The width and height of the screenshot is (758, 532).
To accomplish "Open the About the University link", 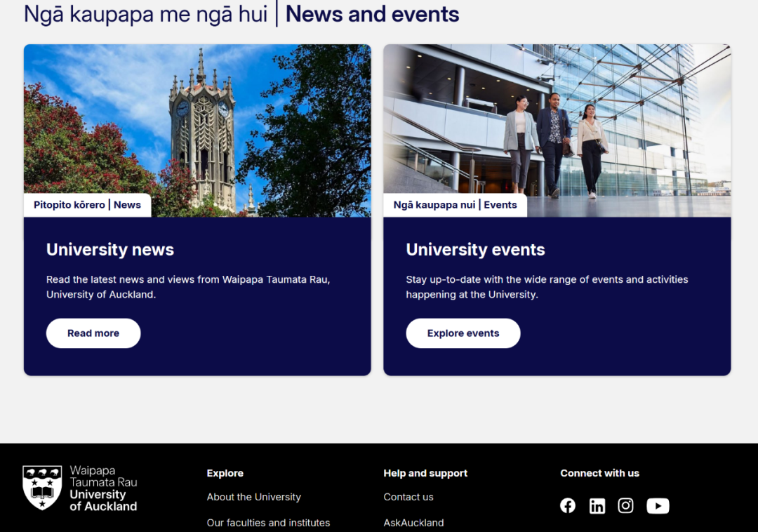I will click(x=253, y=497).
